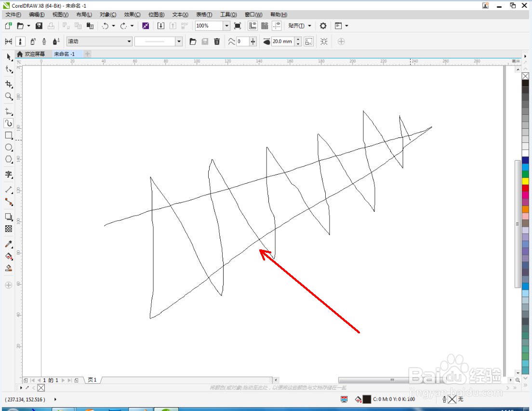The image size is (532, 411).
Task: Expand the Open file dropdown arrow
Action: click(x=28, y=26)
